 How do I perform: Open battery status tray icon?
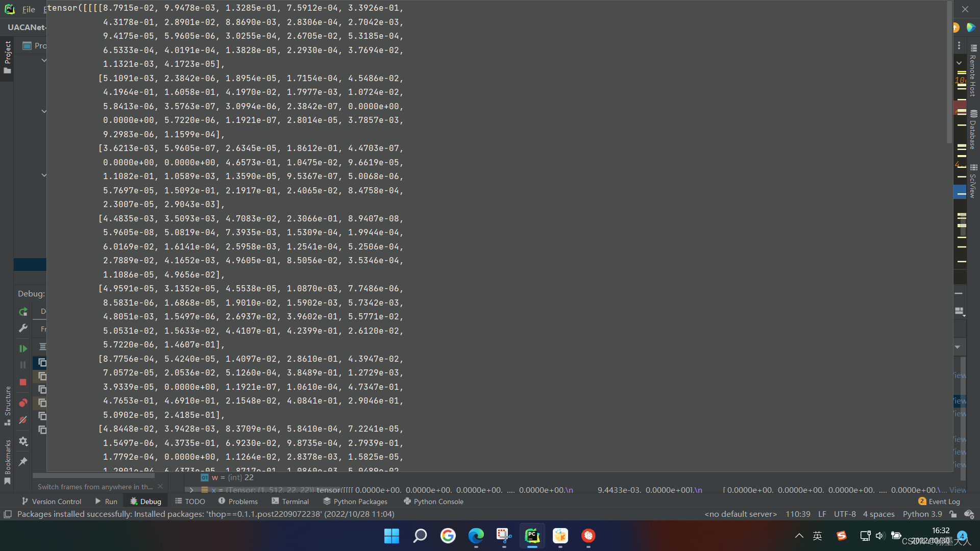896,536
